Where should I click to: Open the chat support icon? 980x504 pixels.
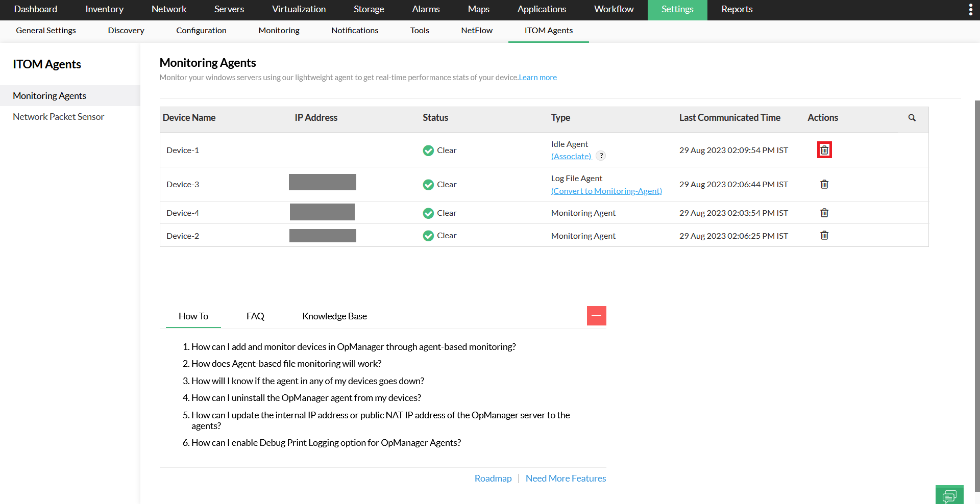(949, 495)
